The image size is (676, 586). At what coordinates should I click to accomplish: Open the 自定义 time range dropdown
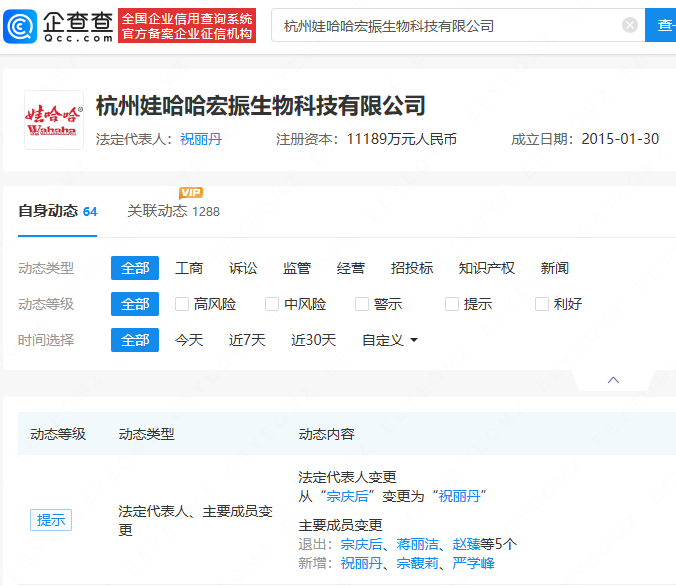tap(389, 340)
